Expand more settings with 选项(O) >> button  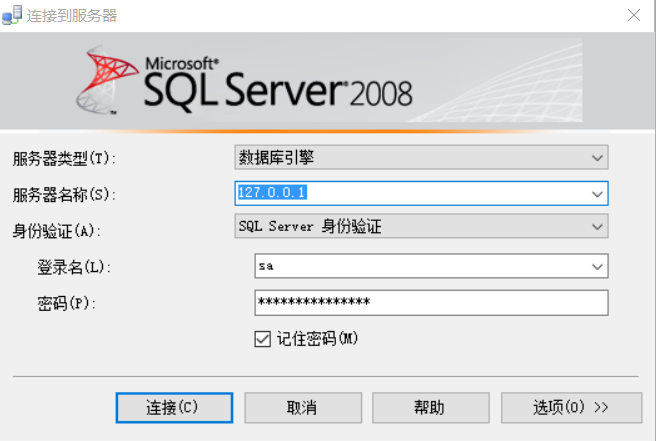(x=571, y=408)
